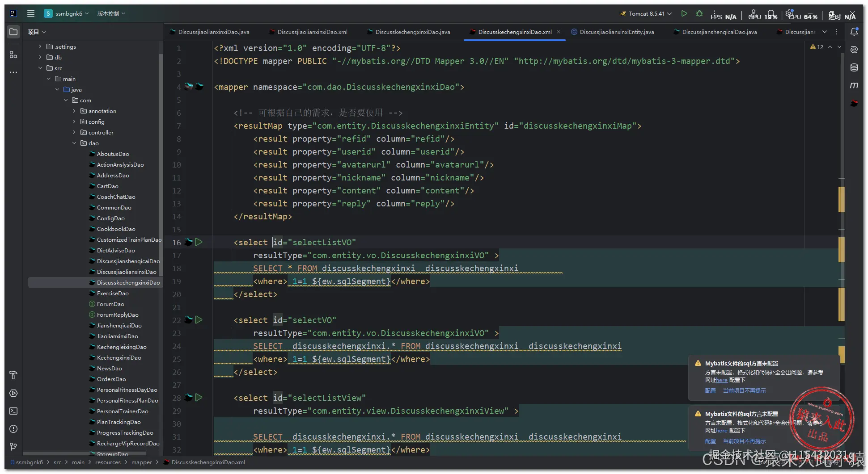This screenshot has width=868, height=474.
Task: Expand the .settings folder
Action: [40, 46]
